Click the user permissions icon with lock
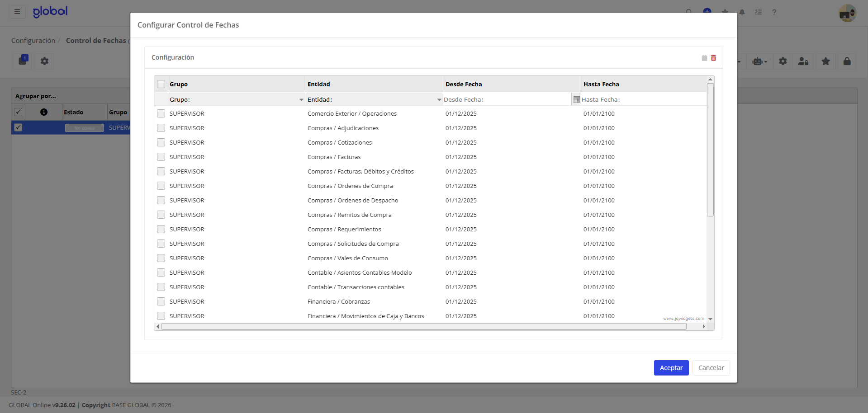 tap(803, 61)
